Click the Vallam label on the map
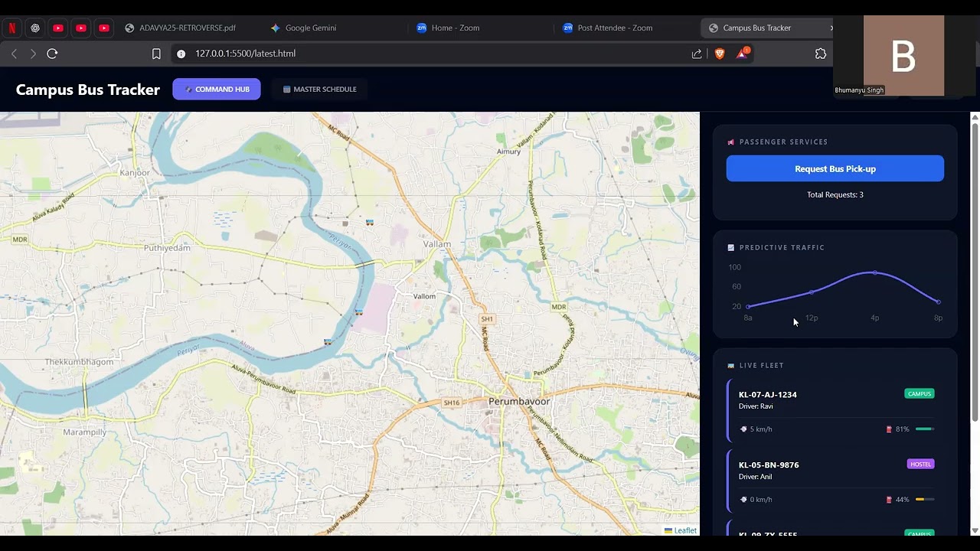980x551 pixels. pyautogui.click(x=437, y=244)
